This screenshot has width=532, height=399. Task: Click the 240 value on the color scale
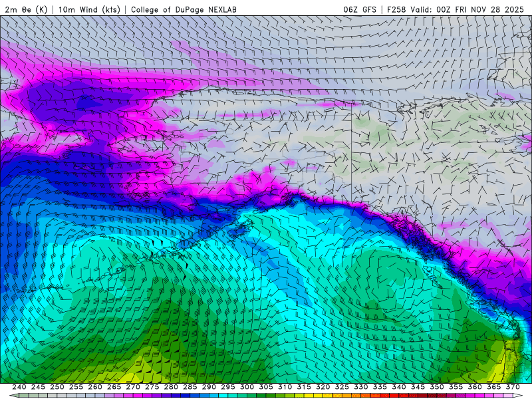point(19,387)
